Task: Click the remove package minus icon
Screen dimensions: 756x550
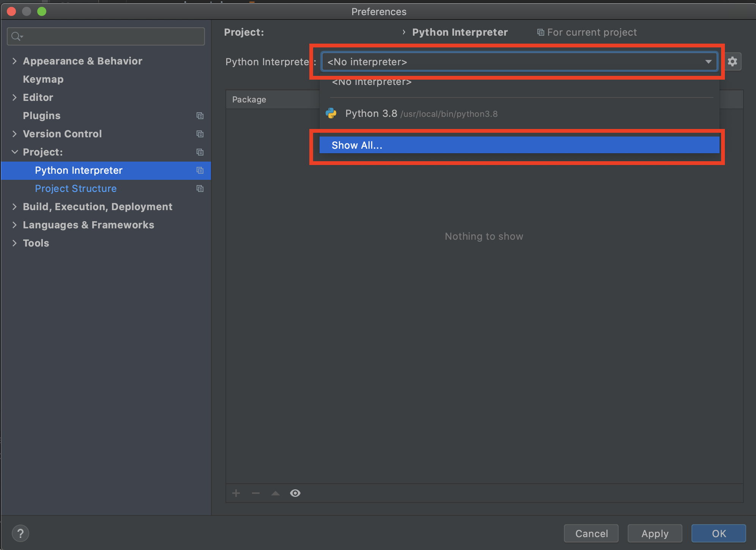Action: pos(256,493)
